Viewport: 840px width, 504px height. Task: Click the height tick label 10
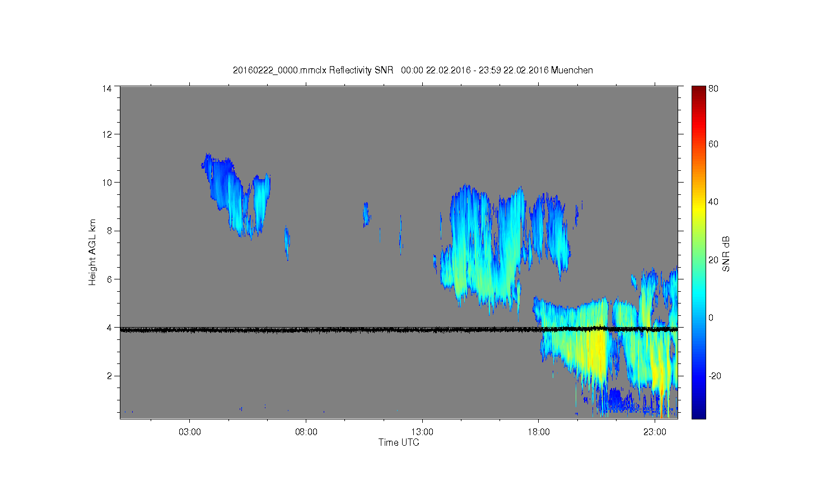(106, 182)
